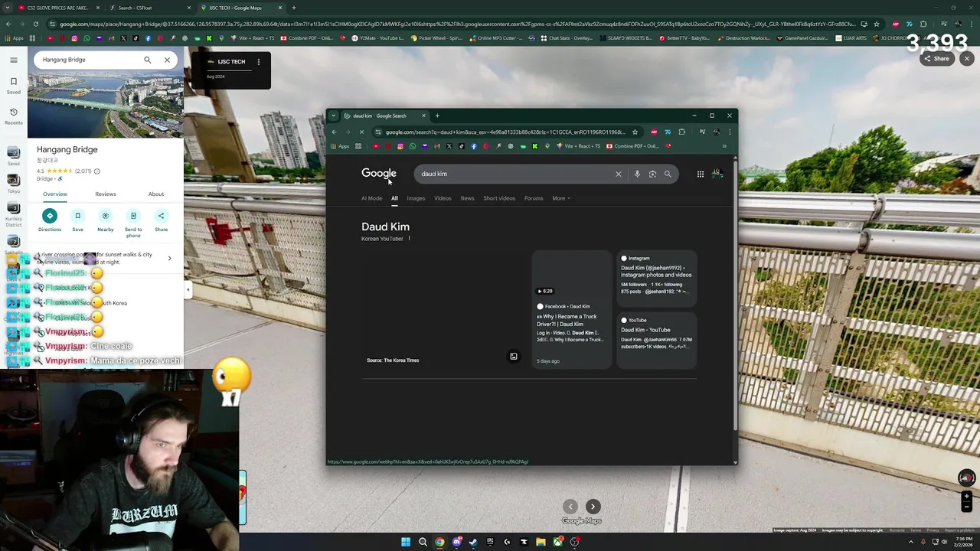Expand the place description chevron
Screen dimensions: 980x551
[x=169, y=258]
